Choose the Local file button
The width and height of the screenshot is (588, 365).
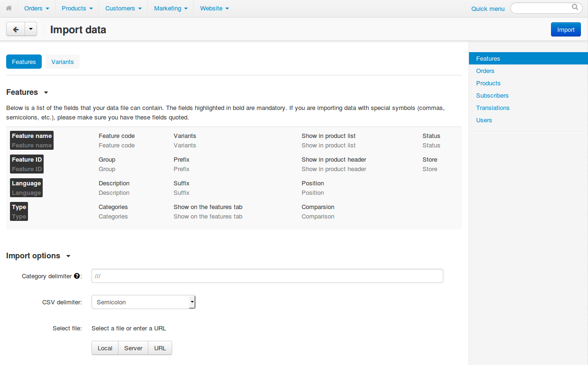pyautogui.click(x=105, y=348)
